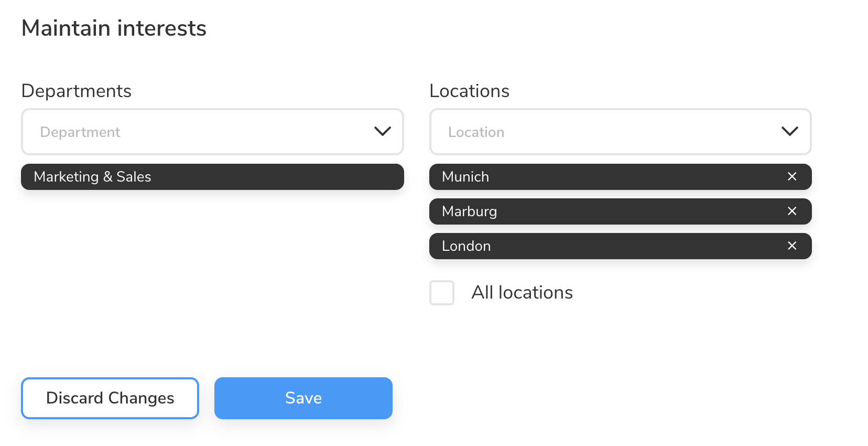Select the Marketing & Sales chip
The height and width of the screenshot is (446, 868).
click(212, 177)
